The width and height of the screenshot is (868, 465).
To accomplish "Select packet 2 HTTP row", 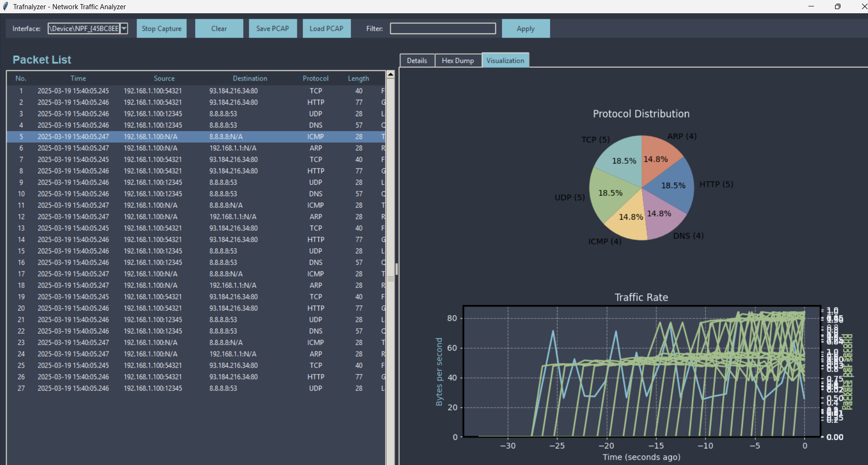I will coord(196,103).
